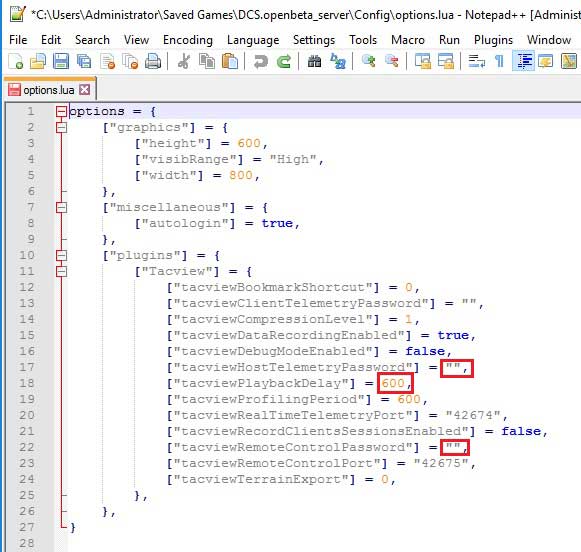Click the "High" visibRange value
Screen dimensions: 581x552
pos(293,159)
